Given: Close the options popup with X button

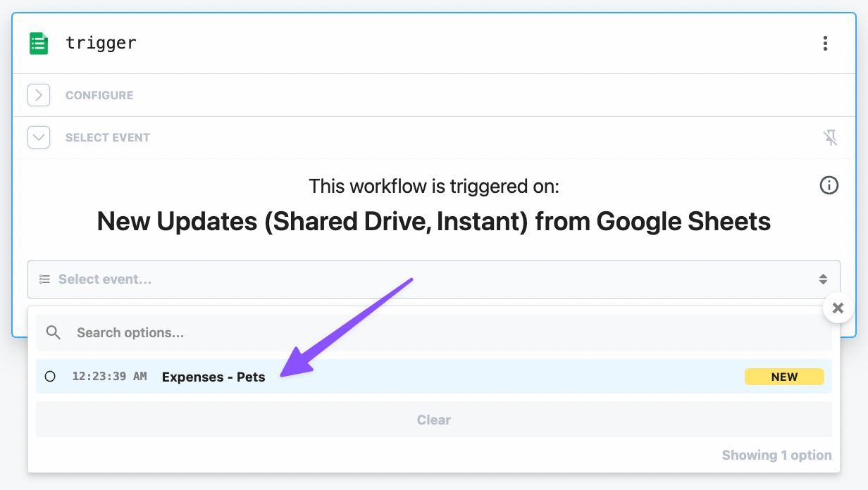Looking at the screenshot, I should pyautogui.click(x=838, y=308).
